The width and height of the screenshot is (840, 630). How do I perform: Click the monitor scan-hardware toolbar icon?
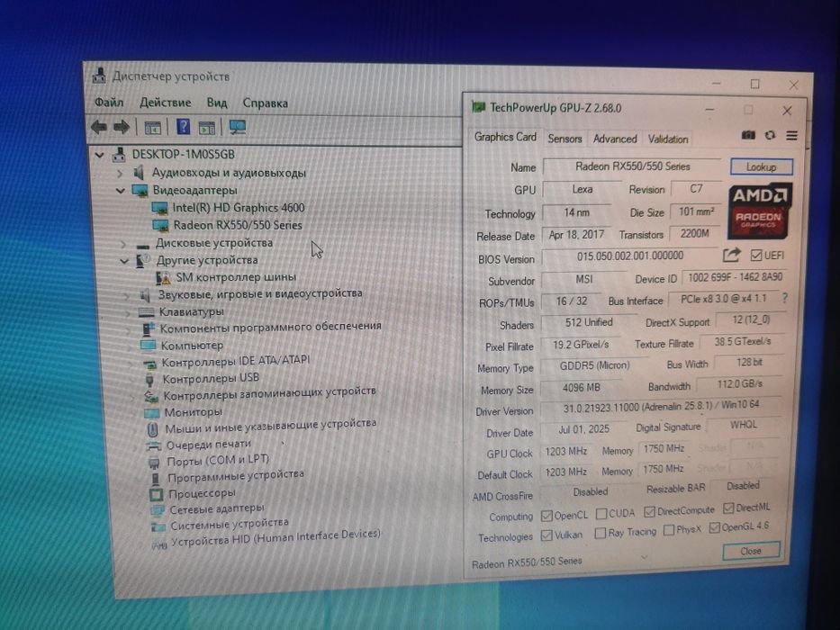click(238, 127)
